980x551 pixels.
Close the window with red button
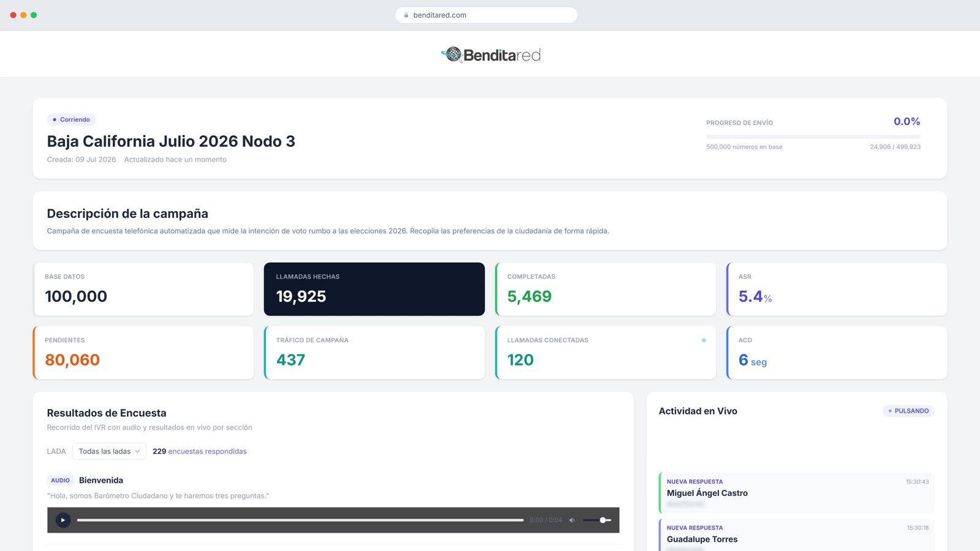click(13, 15)
